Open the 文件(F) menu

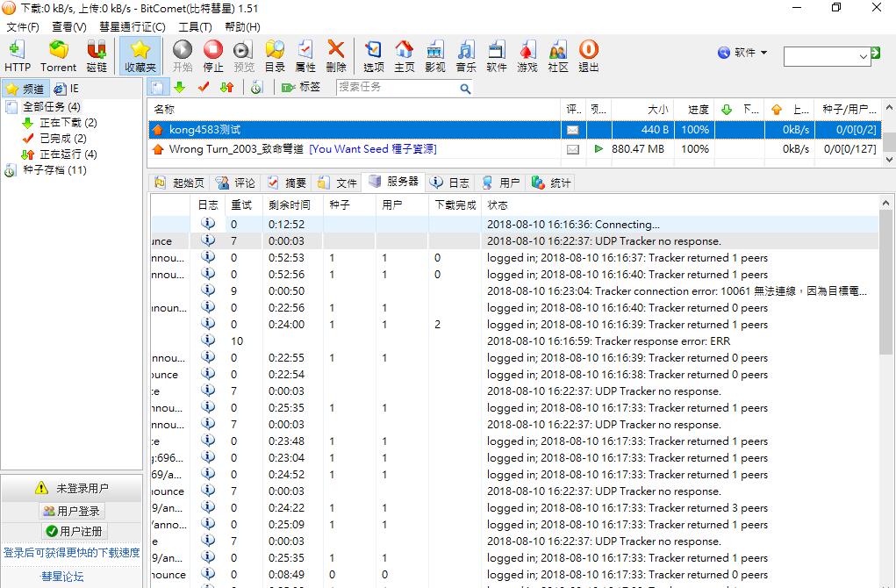tap(23, 27)
